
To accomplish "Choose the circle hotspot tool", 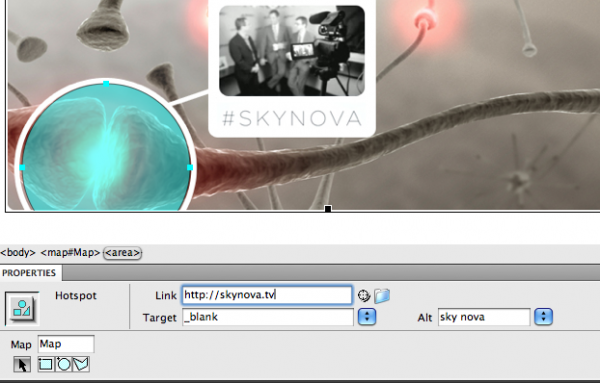I will pyautogui.click(x=64, y=364).
